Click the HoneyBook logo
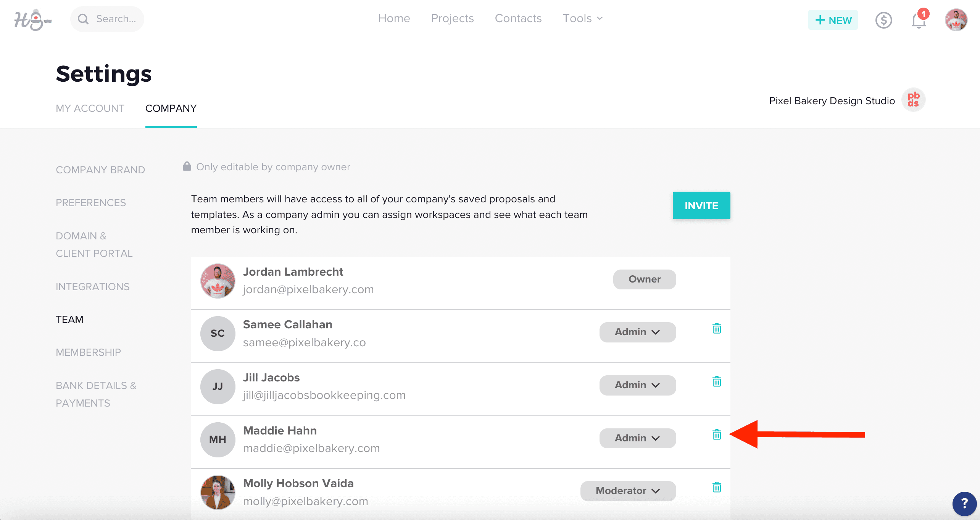 [33, 20]
